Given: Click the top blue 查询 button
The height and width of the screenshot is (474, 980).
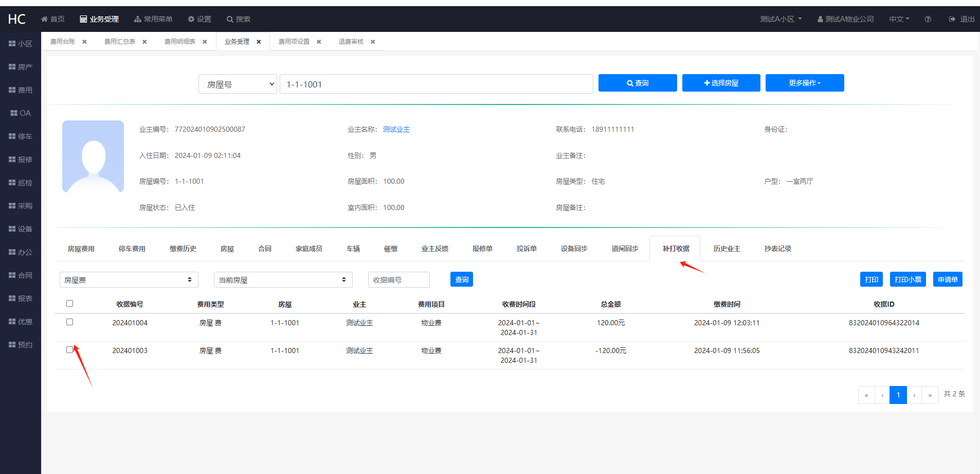Looking at the screenshot, I should pos(638,83).
